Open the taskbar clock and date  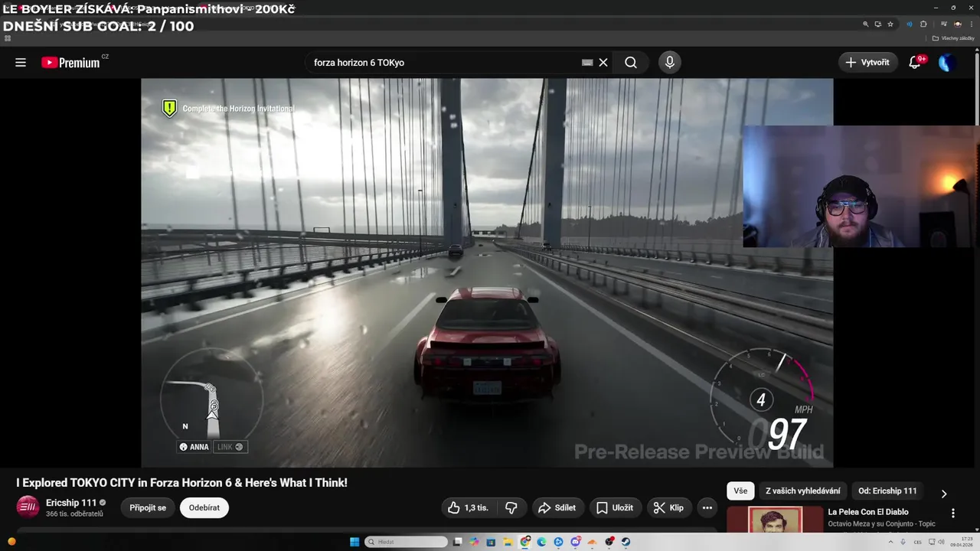tap(962, 542)
